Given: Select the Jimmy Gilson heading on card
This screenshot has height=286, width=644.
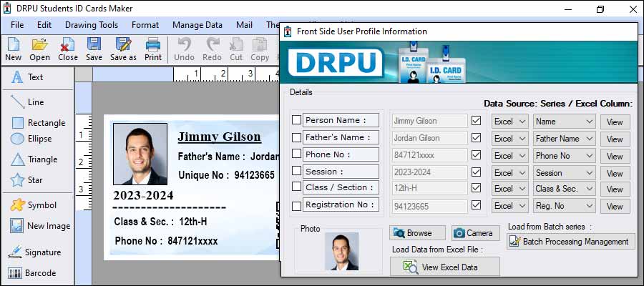Looking at the screenshot, I should pyautogui.click(x=219, y=137).
